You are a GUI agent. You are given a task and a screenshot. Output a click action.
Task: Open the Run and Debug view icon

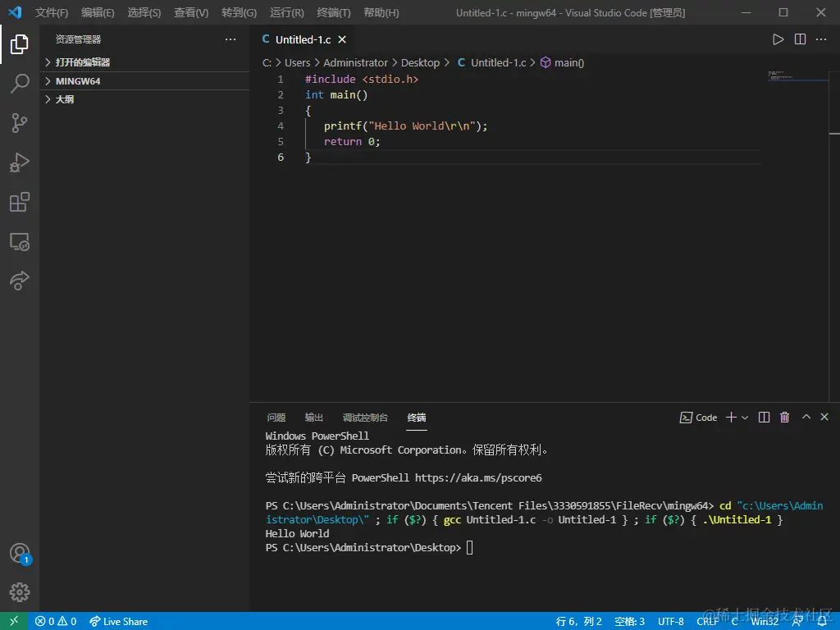pyautogui.click(x=20, y=162)
